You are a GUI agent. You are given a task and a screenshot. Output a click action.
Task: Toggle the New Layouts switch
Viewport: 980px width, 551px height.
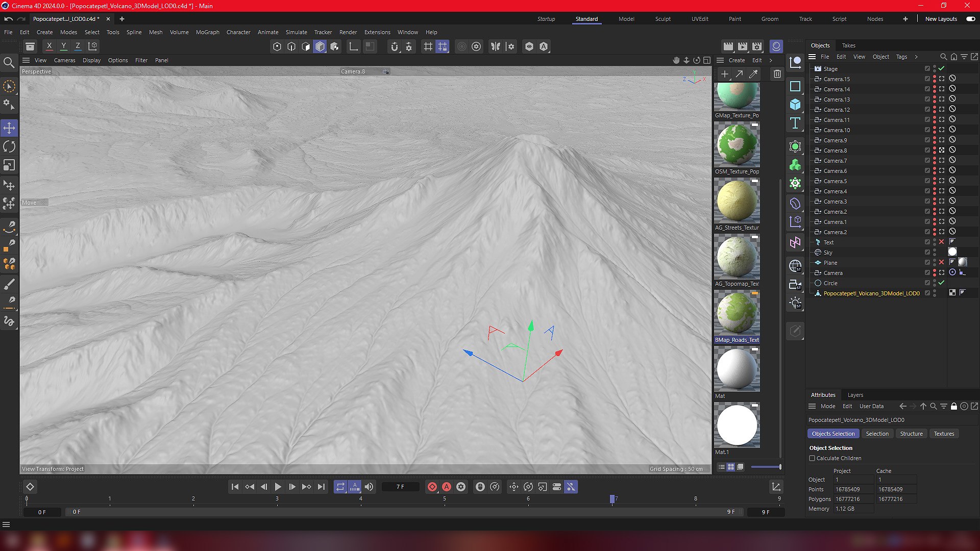[x=970, y=19]
